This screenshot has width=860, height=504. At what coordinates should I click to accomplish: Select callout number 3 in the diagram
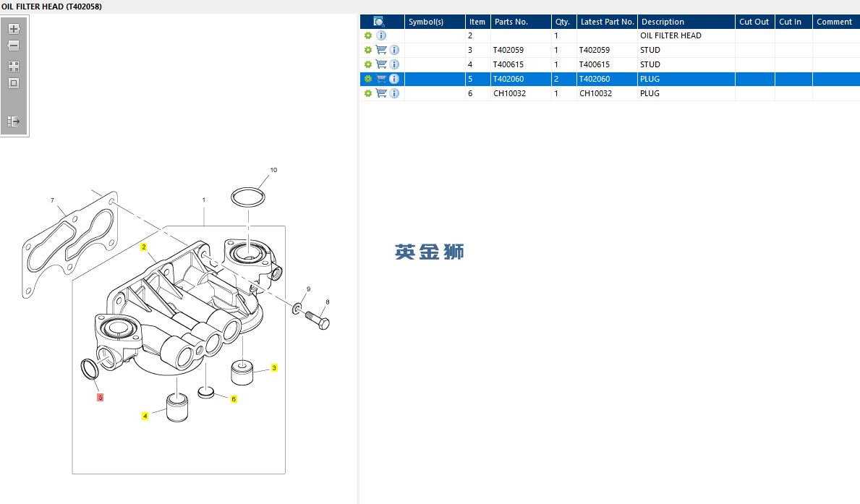pyautogui.click(x=274, y=368)
